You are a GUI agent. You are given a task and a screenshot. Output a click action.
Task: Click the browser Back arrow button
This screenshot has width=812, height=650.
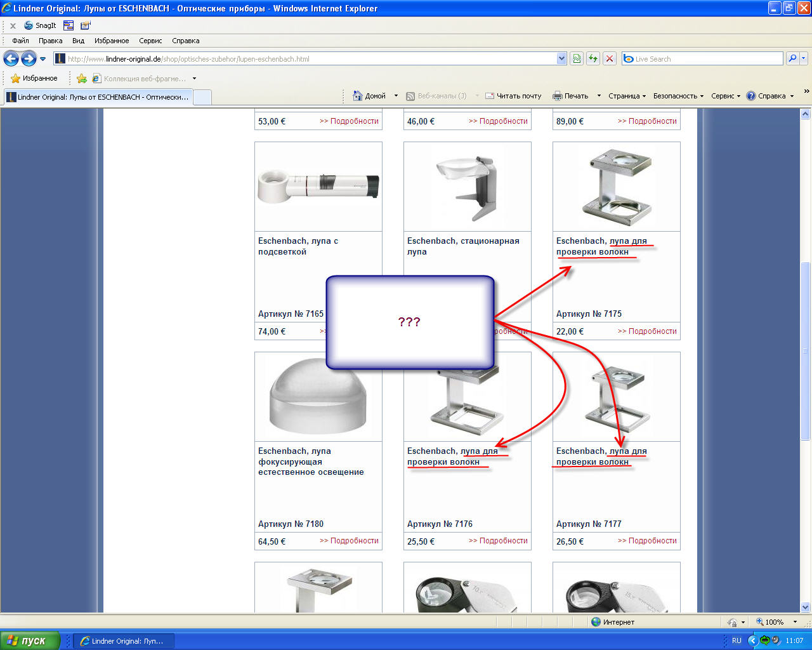(11, 59)
